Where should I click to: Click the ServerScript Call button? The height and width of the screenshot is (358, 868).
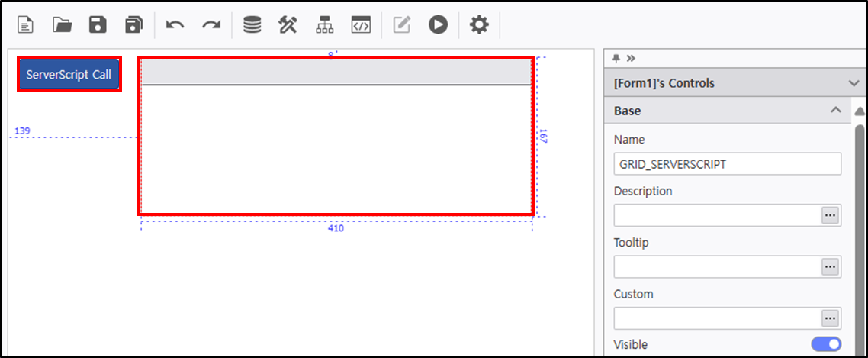coord(69,74)
